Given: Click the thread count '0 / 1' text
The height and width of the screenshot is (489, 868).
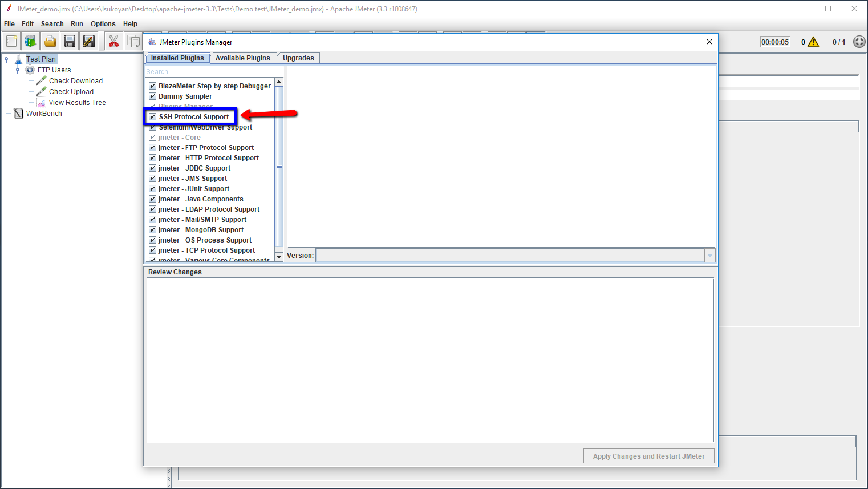Looking at the screenshot, I should (x=839, y=42).
